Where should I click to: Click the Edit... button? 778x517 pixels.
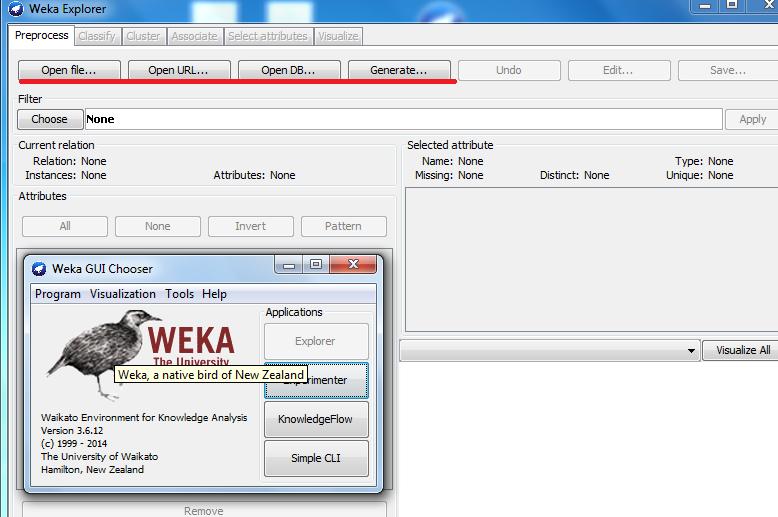pyautogui.click(x=619, y=70)
